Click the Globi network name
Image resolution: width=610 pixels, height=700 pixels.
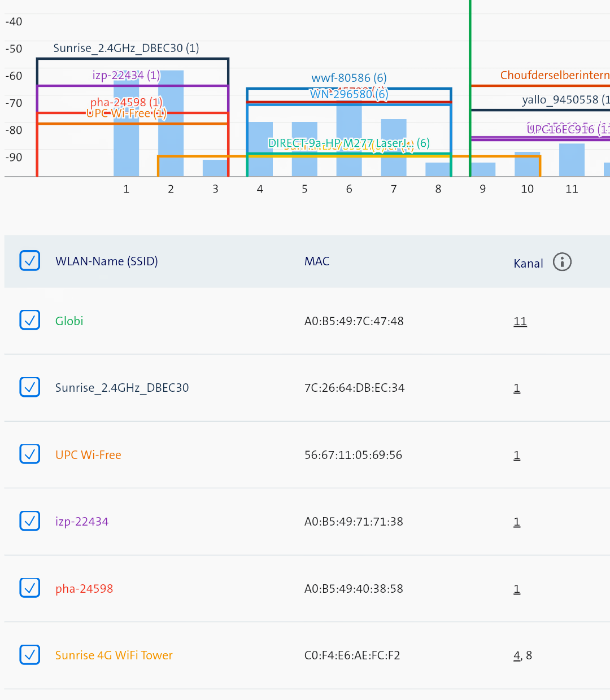coord(69,321)
